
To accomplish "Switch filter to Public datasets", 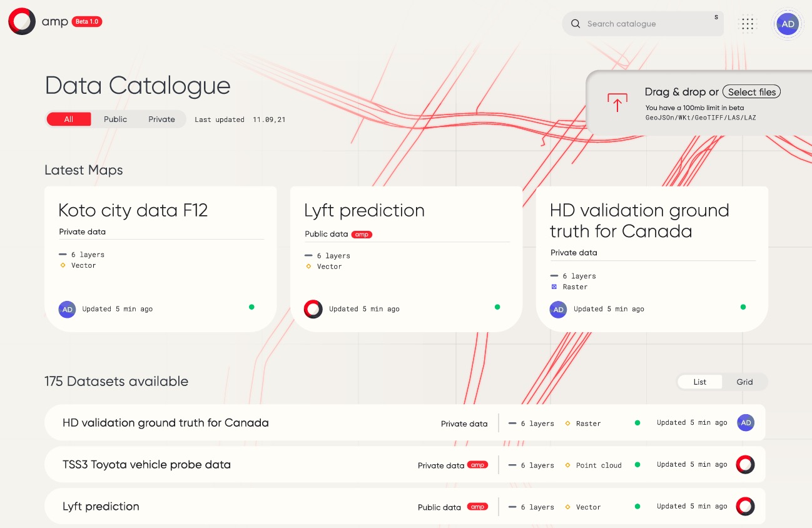I will tap(115, 119).
